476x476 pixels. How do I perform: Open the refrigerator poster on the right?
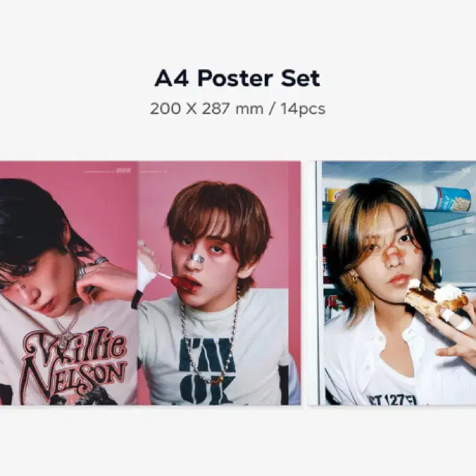[392, 283]
